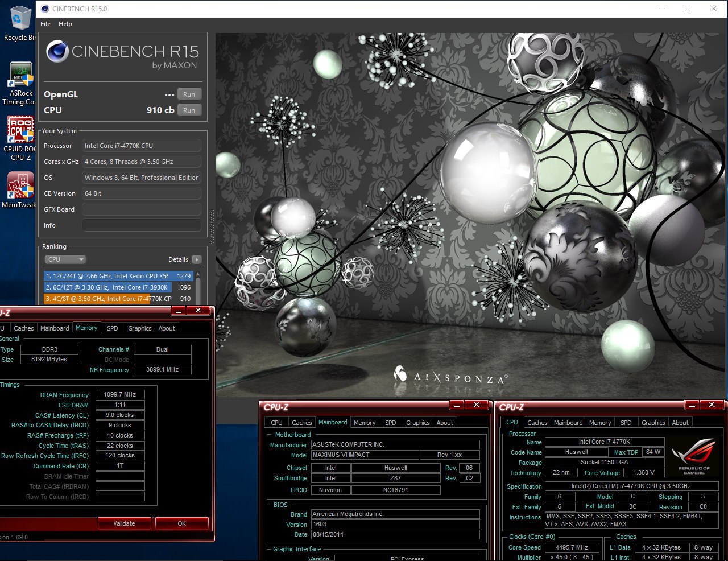The image size is (728, 561).
Task: Select ranking entry i7-4770K 910
Action: click(x=118, y=299)
